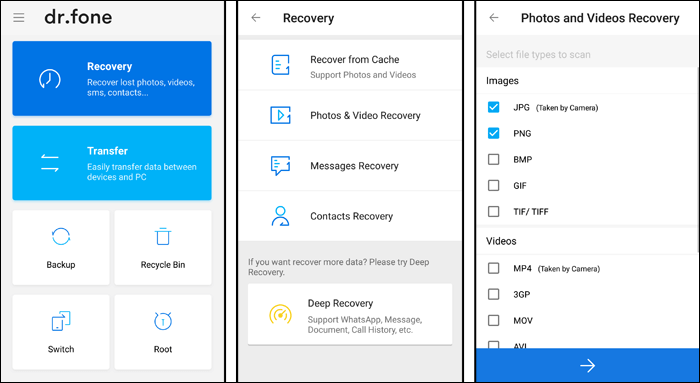Click Photos & Video Recovery play icon
Viewport: 700px width, 383px height.
pyautogui.click(x=280, y=115)
